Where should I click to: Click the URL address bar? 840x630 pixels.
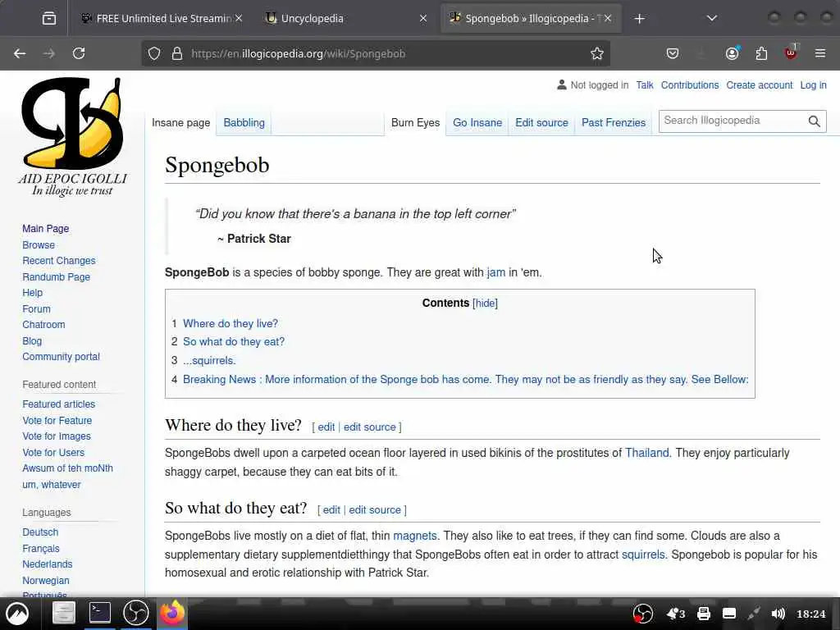[375, 53]
